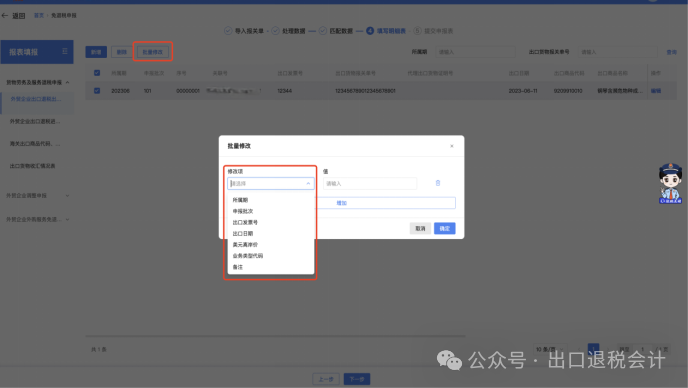This screenshot has width=688, height=388.
Task: Click the 值 input field in dialog
Action: click(x=370, y=183)
